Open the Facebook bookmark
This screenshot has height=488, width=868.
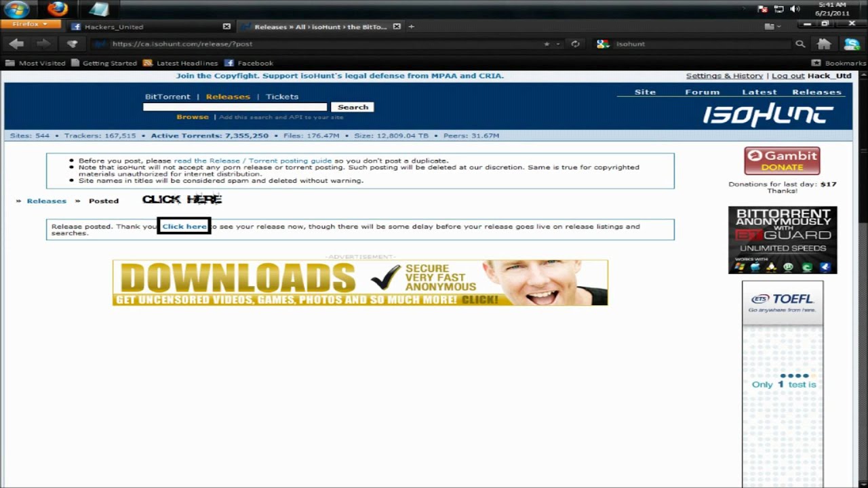[x=249, y=63]
